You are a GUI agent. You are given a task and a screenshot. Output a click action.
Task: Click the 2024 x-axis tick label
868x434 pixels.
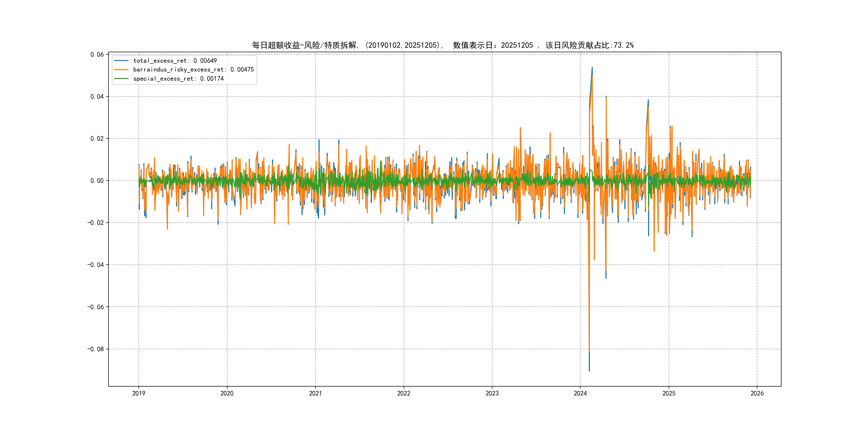(x=580, y=393)
